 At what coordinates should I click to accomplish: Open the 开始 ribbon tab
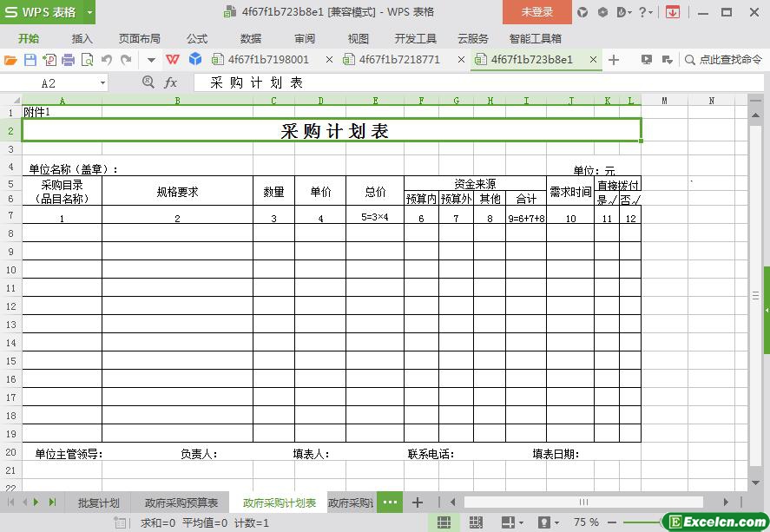(29, 39)
